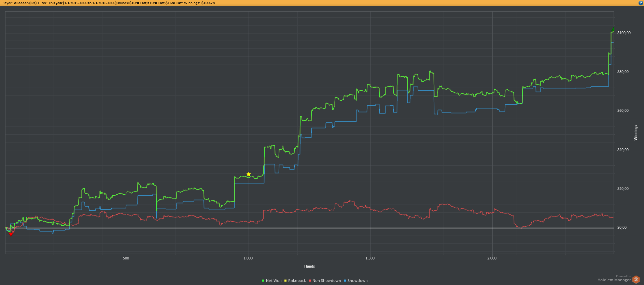
Task: Click the '$0,00' Y-axis label
Action: 622,227
